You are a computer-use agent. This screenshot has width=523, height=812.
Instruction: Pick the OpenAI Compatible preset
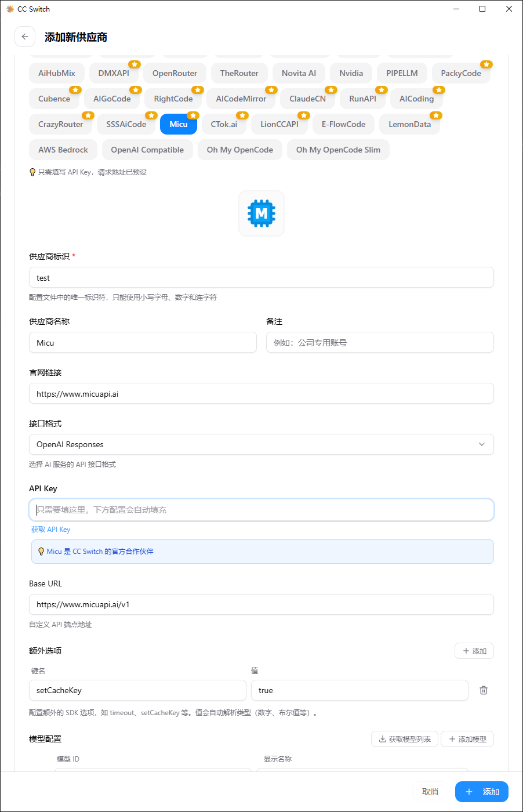[x=147, y=150]
